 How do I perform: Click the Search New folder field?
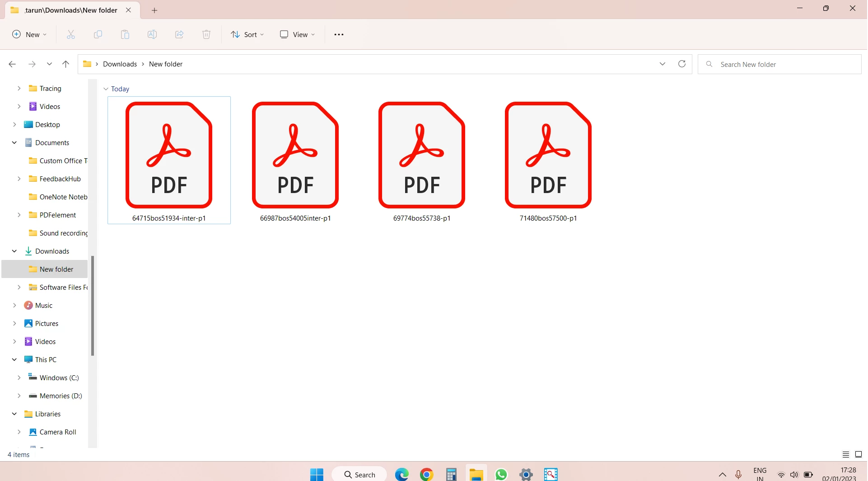tap(779, 64)
